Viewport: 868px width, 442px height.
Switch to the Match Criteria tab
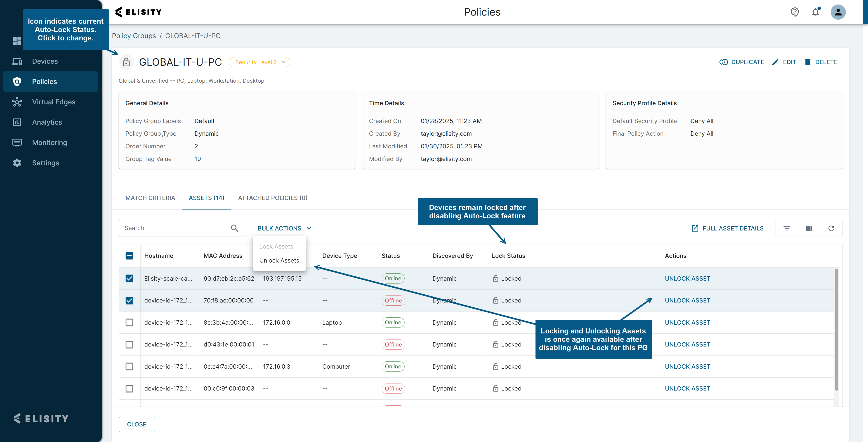click(150, 198)
